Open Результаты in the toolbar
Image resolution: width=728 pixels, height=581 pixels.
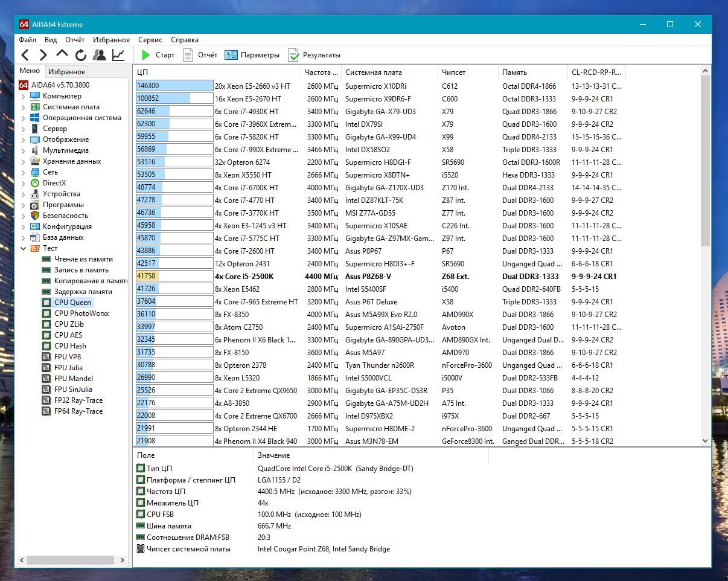(x=315, y=55)
